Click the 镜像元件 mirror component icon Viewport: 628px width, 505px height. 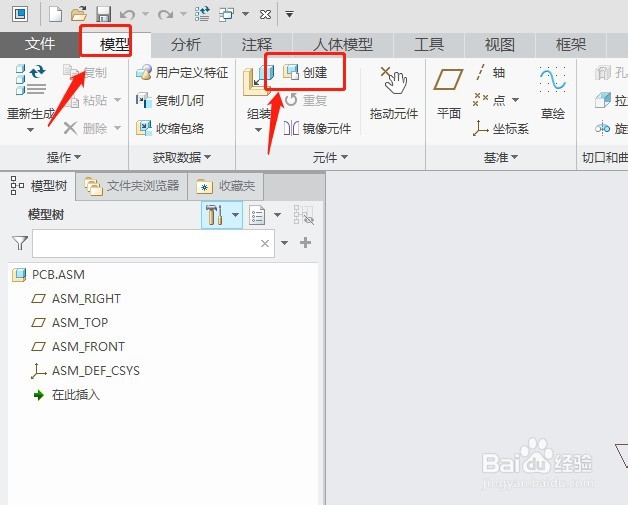[291, 129]
